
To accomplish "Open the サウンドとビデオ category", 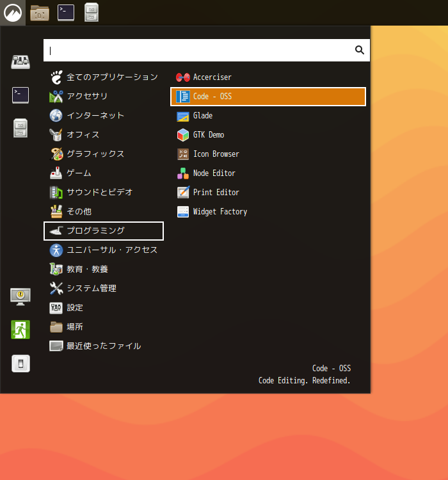I will 104,193.
